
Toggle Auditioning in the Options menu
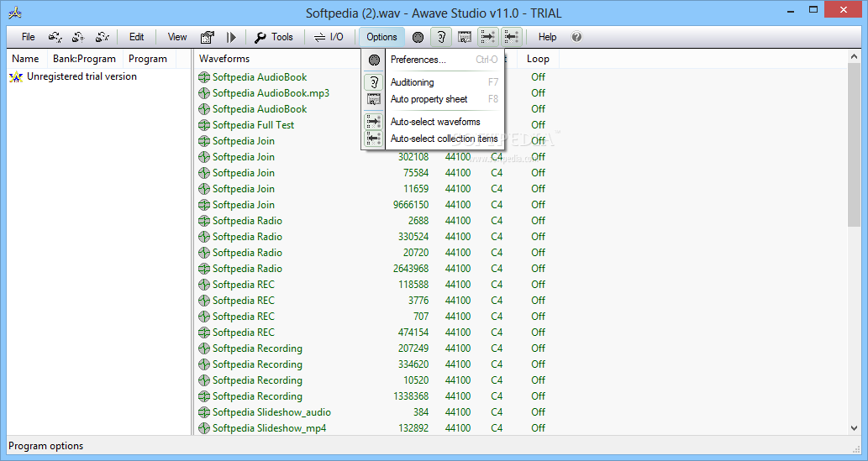pos(433,82)
